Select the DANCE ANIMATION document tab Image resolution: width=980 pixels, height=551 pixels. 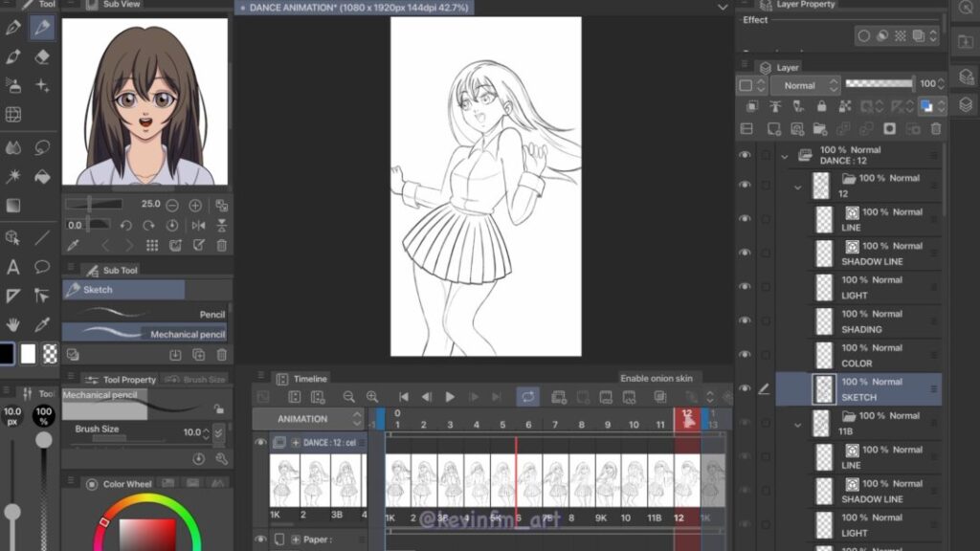[x=352, y=8]
